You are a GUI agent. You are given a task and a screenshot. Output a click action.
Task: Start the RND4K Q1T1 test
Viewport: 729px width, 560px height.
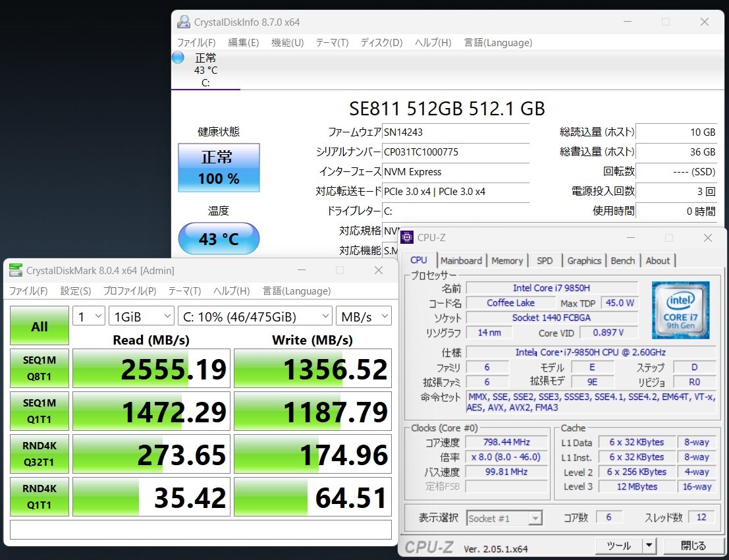click(40, 496)
